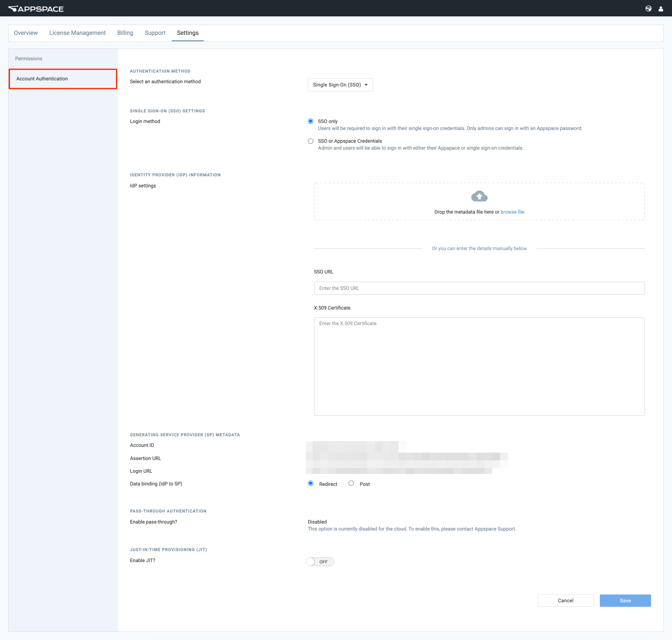
Task: Click the SSO or Appspace Credentials description
Action: point(421,148)
